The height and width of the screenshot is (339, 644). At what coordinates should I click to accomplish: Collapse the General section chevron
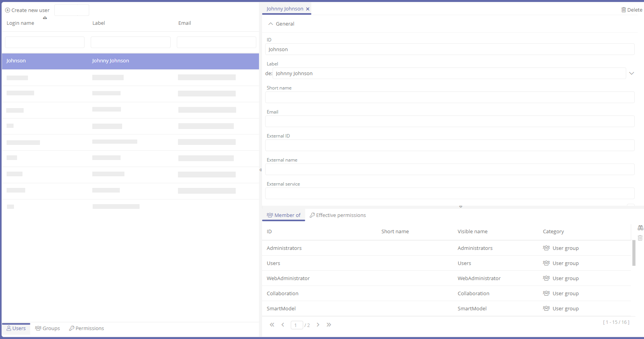(271, 24)
